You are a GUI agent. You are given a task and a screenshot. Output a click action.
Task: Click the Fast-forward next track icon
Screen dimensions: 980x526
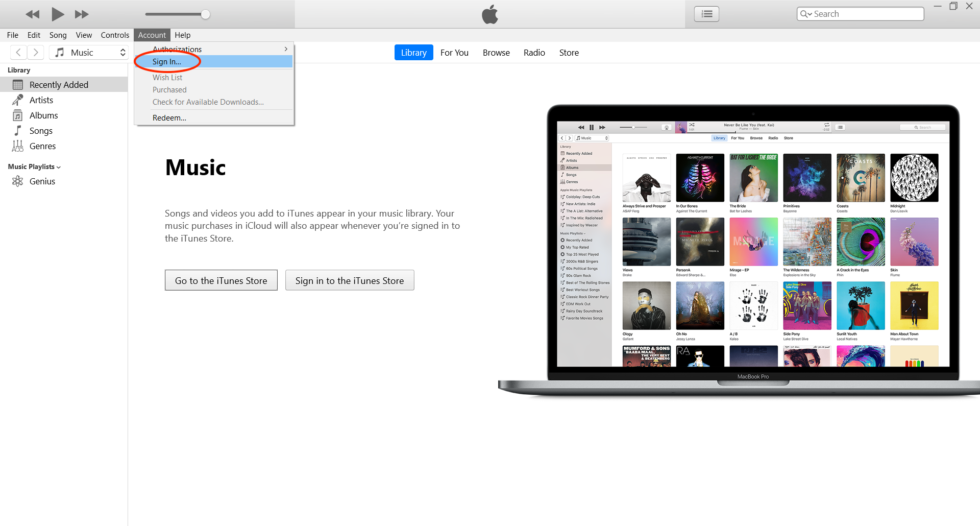tap(82, 14)
